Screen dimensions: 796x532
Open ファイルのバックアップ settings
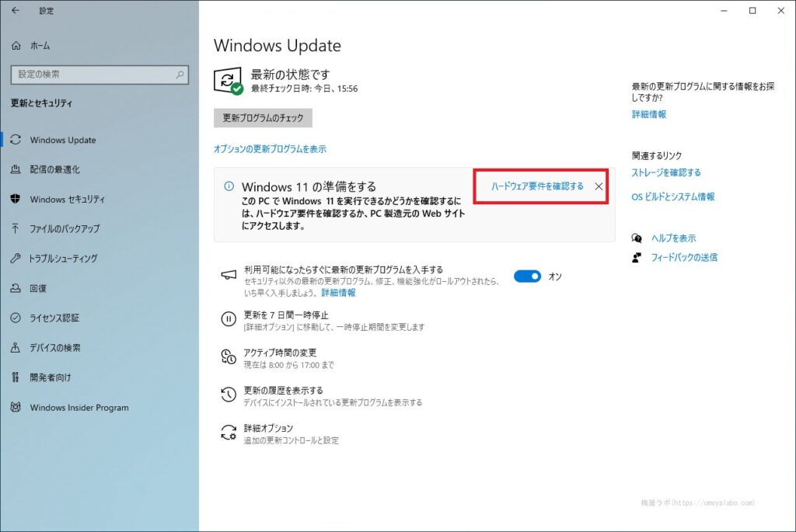point(65,229)
